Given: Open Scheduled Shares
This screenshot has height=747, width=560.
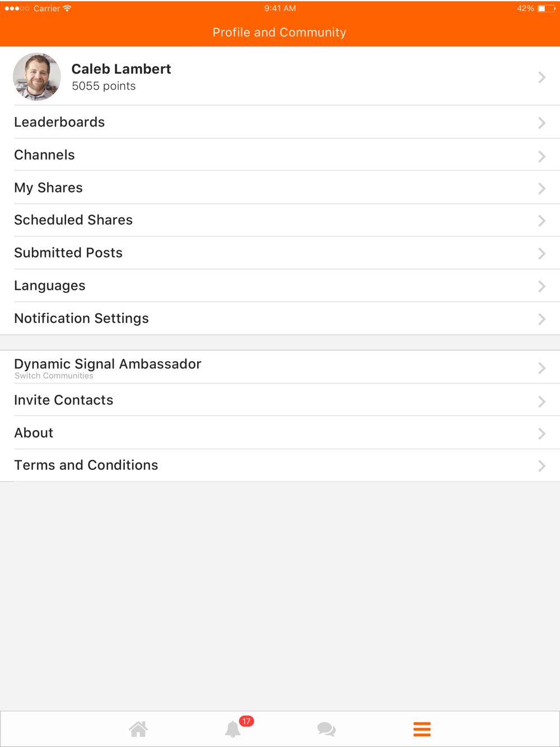Looking at the screenshot, I should point(280,220).
